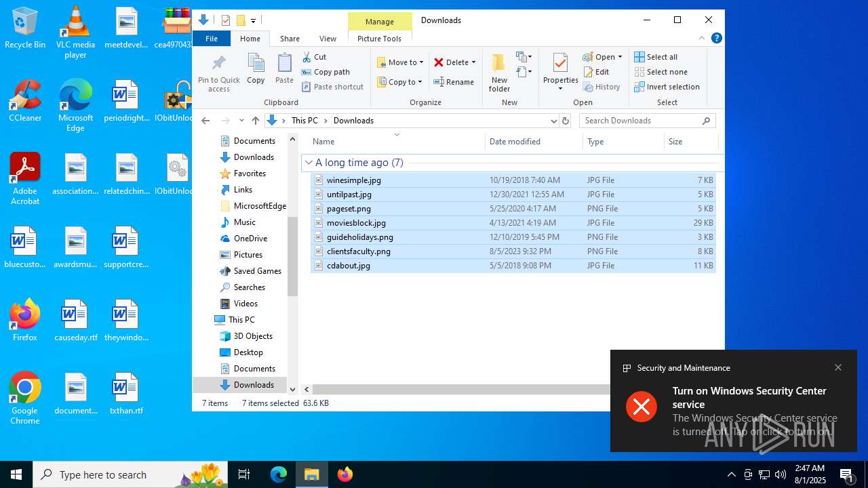This screenshot has height=488, width=868.
Task: Open the Picture Tools tab
Action: 379,39
